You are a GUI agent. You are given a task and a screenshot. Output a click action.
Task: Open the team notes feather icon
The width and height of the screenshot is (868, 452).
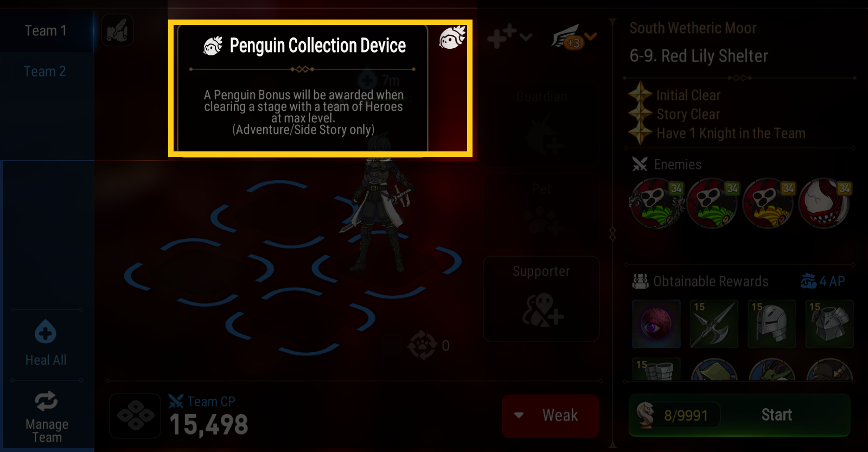pos(117,30)
